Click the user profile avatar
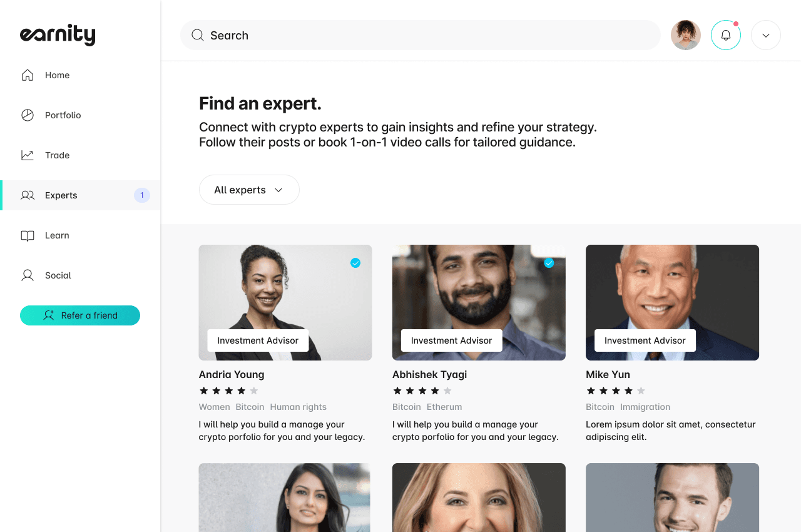 686,35
